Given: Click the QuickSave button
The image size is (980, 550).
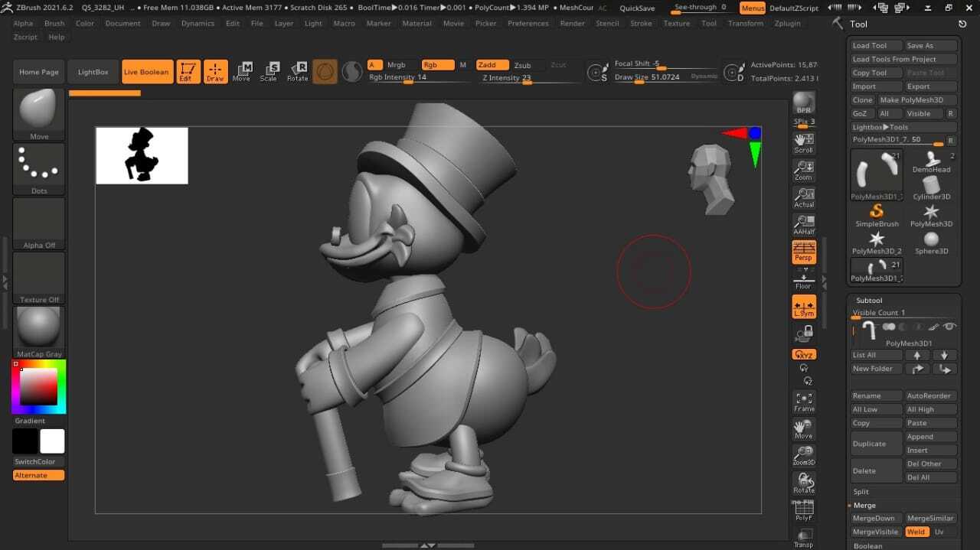Looking at the screenshot, I should pyautogui.click(x=637, y=8).
